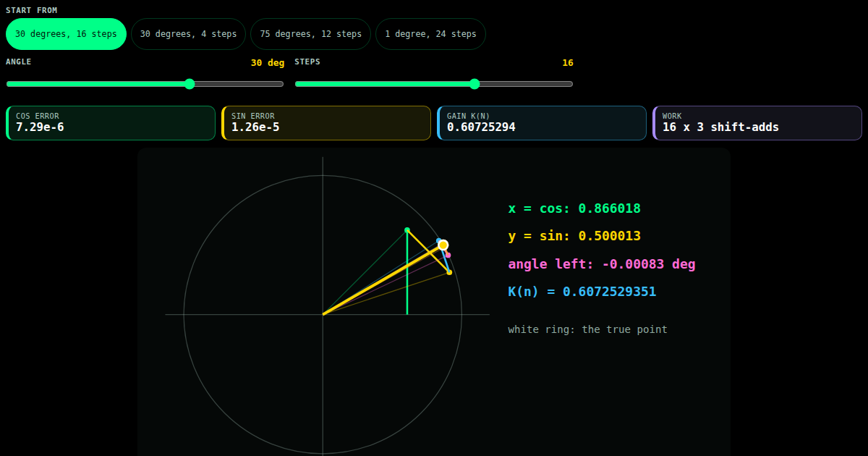868x456 pixels.
Task: Click the white ring true point marker
Action: click(443, 245)
